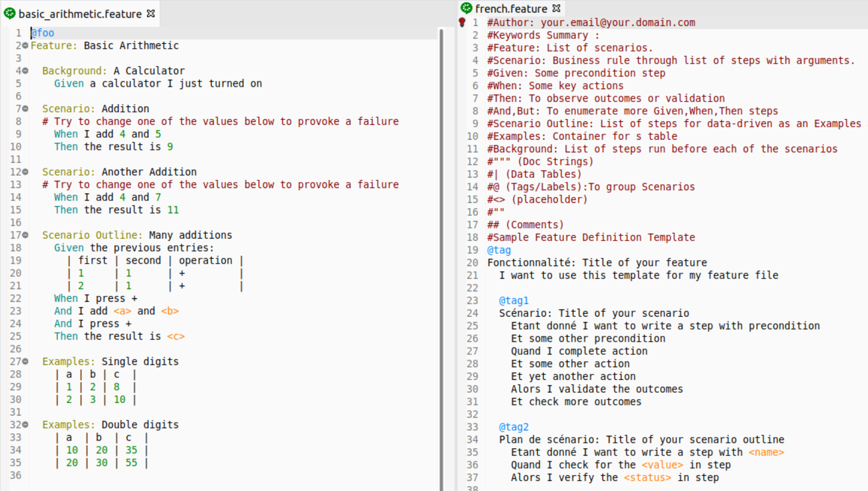Click the red error marker beside line 1 in french.feature

[x=462, y=22]
